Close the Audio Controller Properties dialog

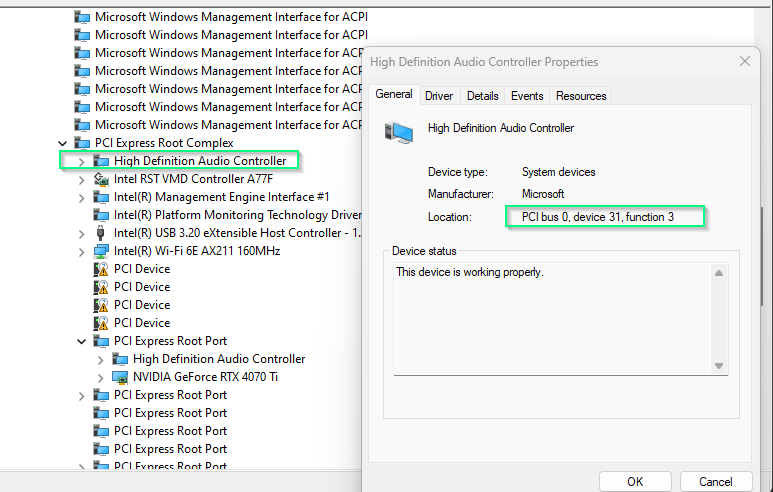coord(743,62)
